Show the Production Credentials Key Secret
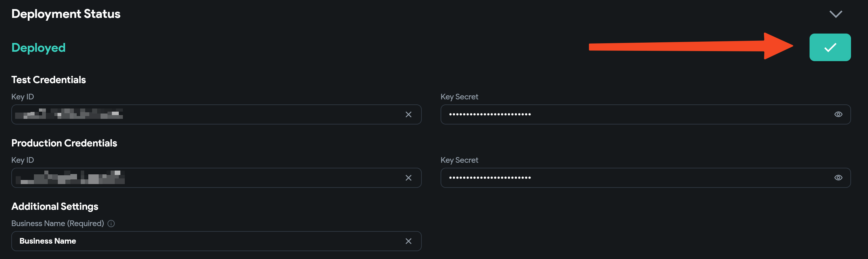868x259 pixels. [x=838, y=177]
